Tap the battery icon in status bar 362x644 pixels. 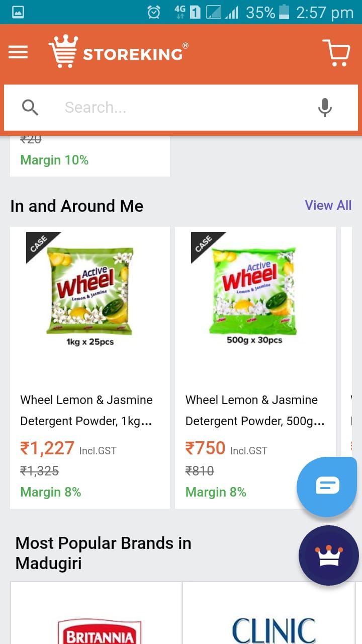click(x=285, y=12)
